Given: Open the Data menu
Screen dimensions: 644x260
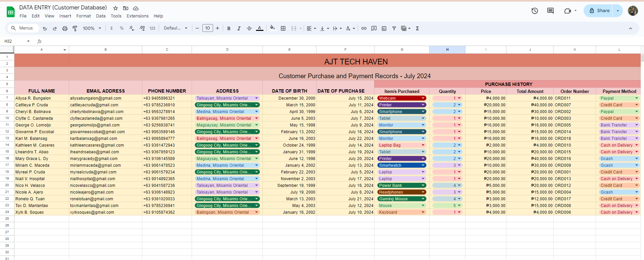Looking at the screenshot, I should point(101,16).
